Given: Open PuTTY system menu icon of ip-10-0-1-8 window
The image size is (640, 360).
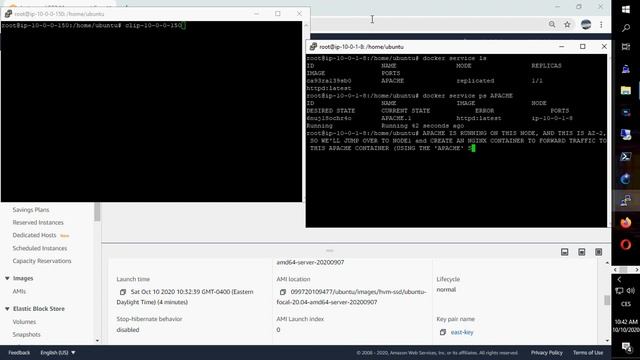Looking at the screenshot, I should point(313,47).
